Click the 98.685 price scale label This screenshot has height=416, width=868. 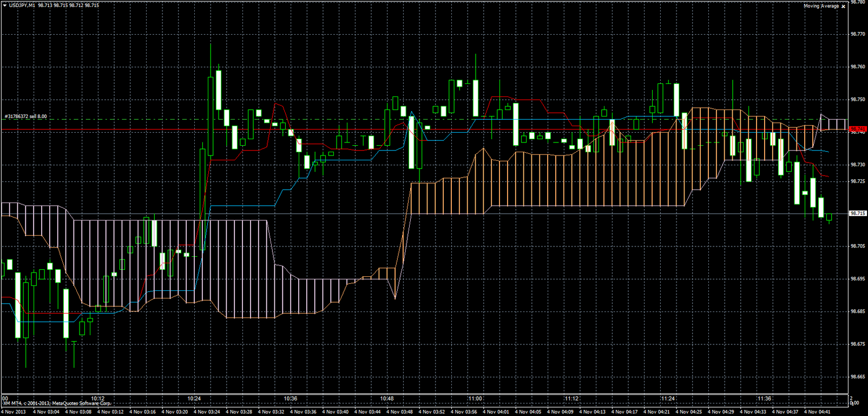pyautogui.click(x=857, y=311)
